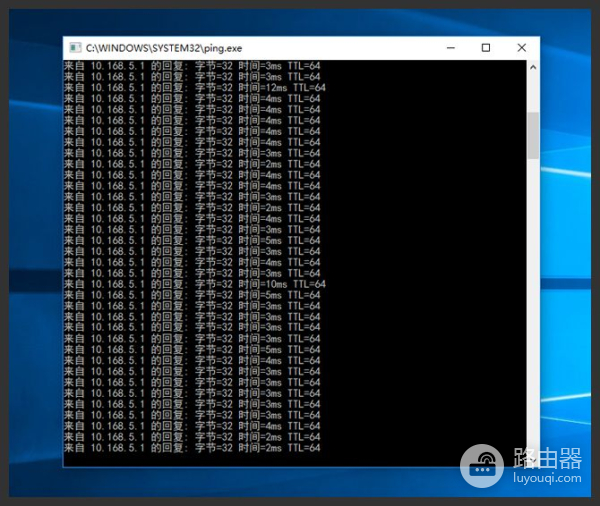Minimize the ping.exe console window
Screen dimensions: 600x506
(449, 48)
